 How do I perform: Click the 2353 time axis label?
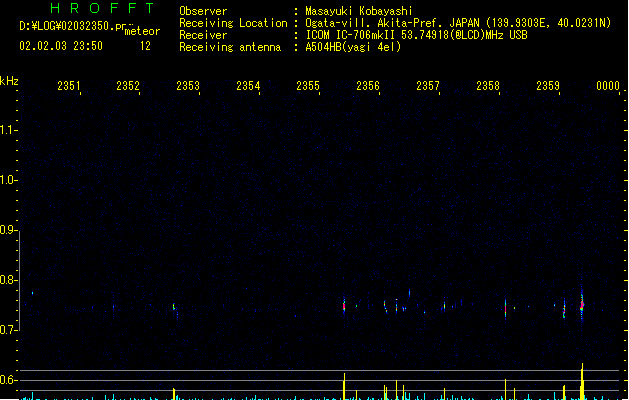[188, 86]
